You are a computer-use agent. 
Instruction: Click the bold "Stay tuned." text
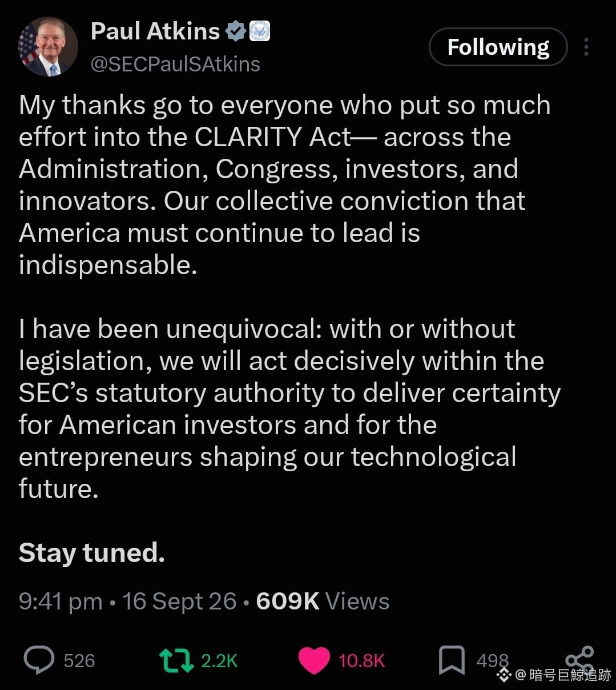point(92,553)
